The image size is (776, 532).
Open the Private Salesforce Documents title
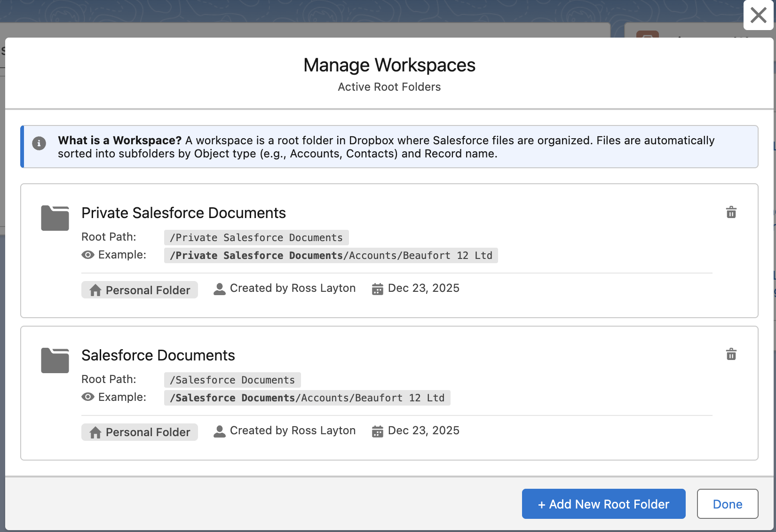tap(183, 213)
